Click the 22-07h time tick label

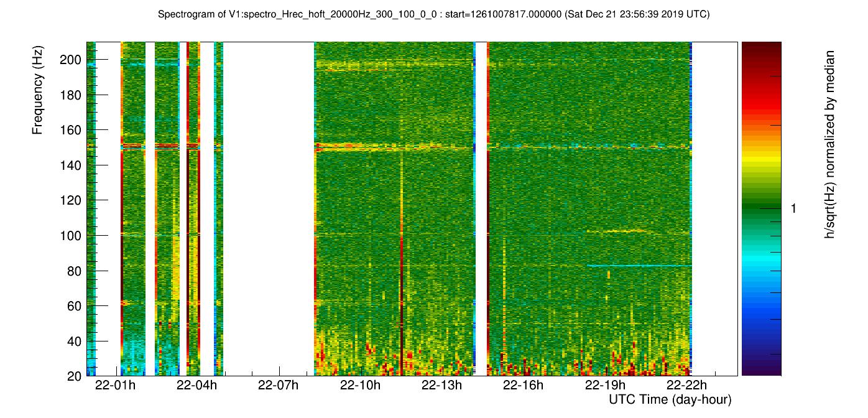click(279, 385)
